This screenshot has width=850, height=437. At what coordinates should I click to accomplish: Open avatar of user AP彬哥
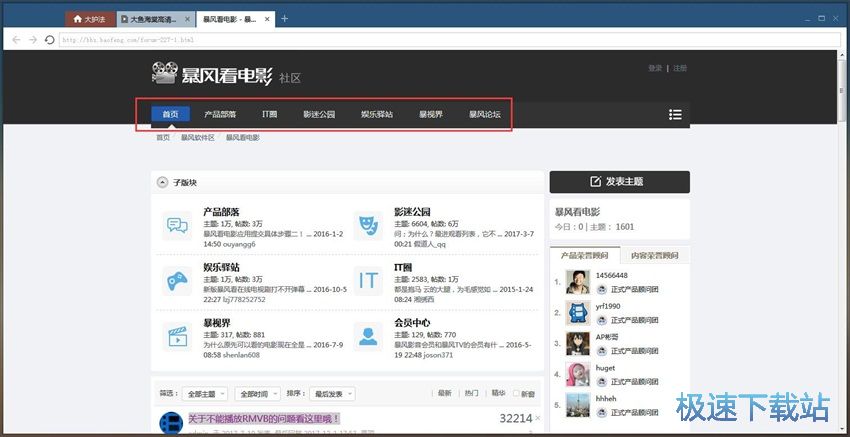pyautogui.click(x=578, y=344)
